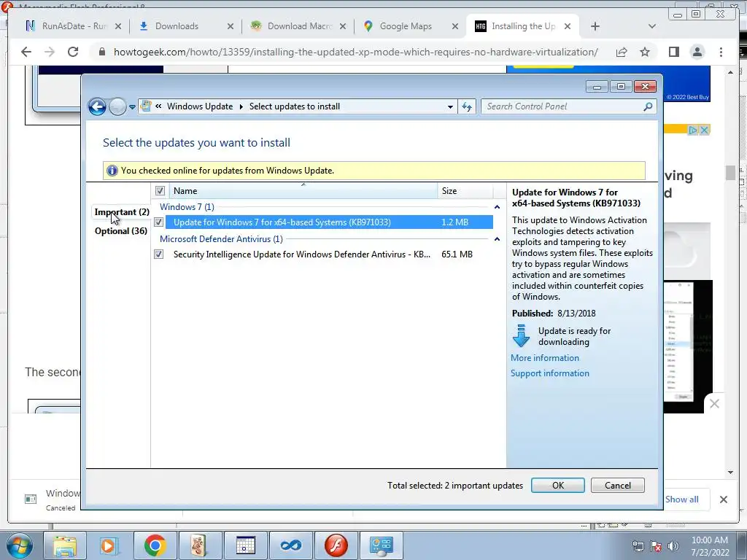The height and width of the screenshot is (560, 747).
Task: Click Cancel in the update dialog
Action: pos(617,485)
